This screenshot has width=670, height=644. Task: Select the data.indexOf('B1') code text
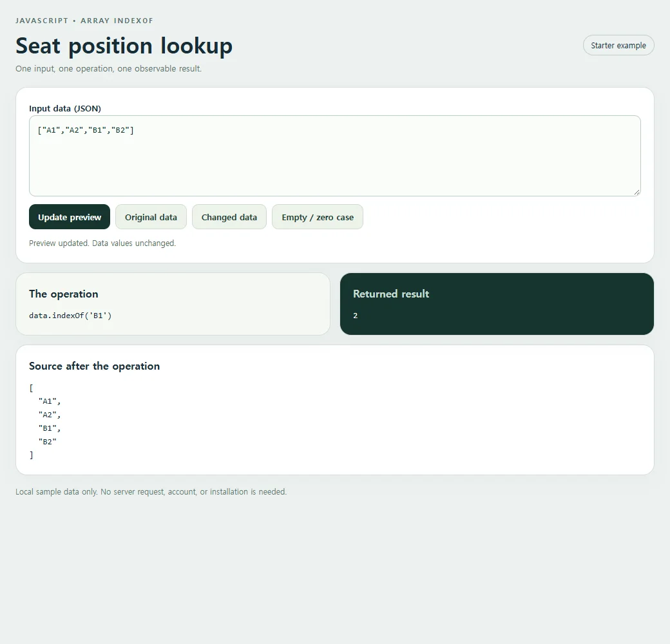point(70,316)
